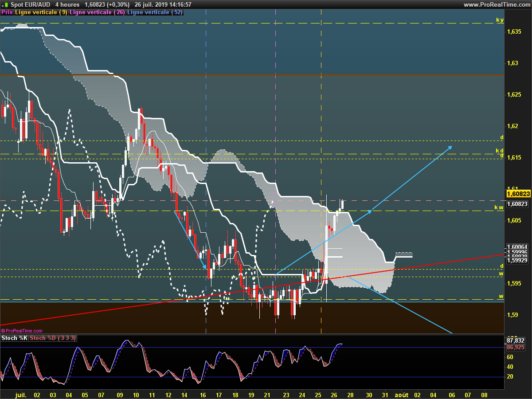Click the 87,832 stochastic value tag
The image size is (532, 399).
point(516,340)
